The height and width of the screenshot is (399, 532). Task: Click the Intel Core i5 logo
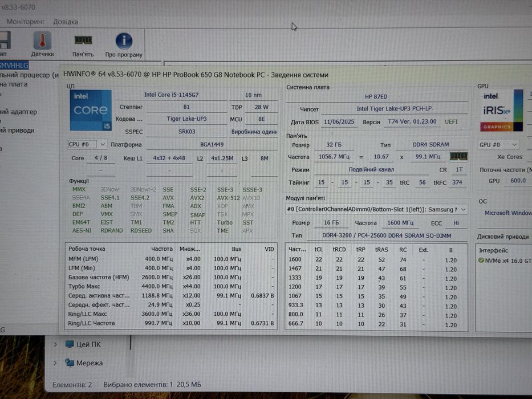(91, 110)
